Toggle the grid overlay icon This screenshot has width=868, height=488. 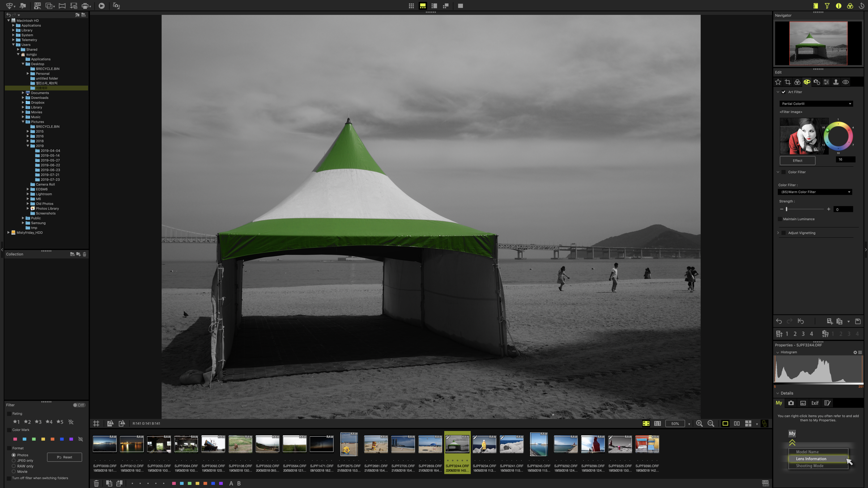(96, 424)
